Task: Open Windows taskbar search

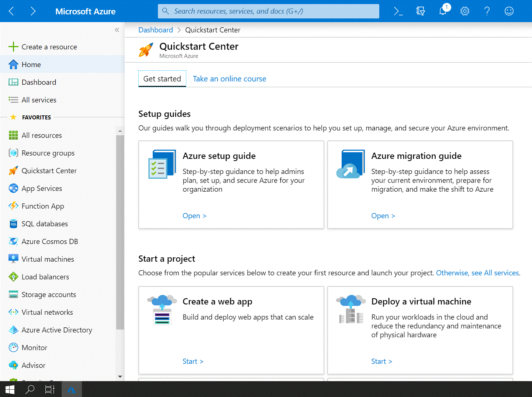Action: [30, 389]
